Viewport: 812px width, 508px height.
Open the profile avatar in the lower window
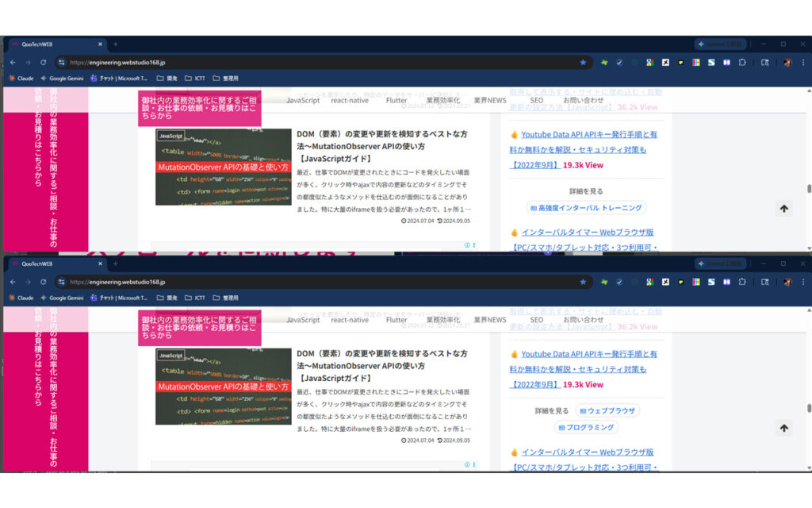(x=787, y=282)
